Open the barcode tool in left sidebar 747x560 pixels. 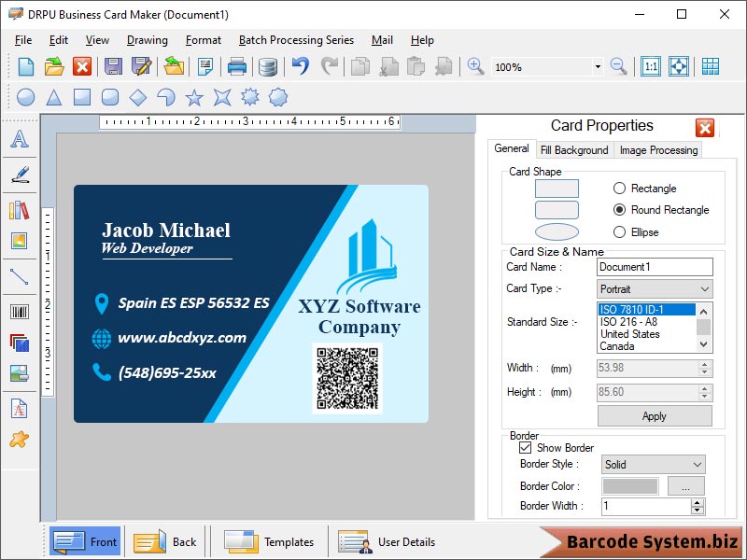point(20,312)
